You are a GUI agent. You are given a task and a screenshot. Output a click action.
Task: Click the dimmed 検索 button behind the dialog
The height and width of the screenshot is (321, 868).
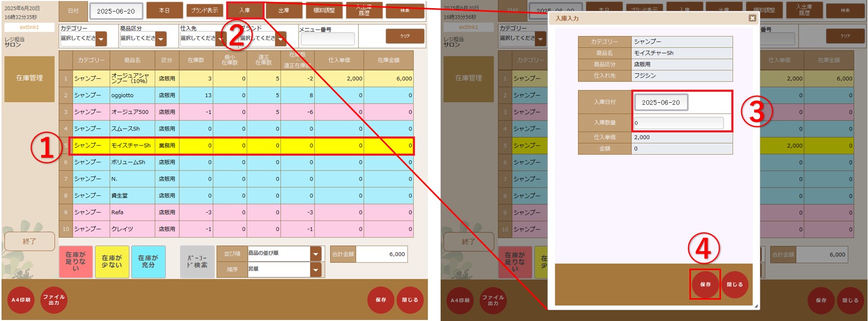click(x=845, y=10)
